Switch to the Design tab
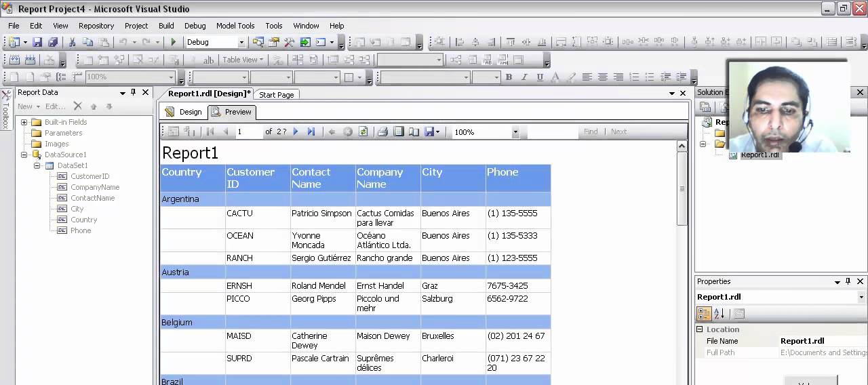This screenshot has width=868, height=385. coord(184,112)
